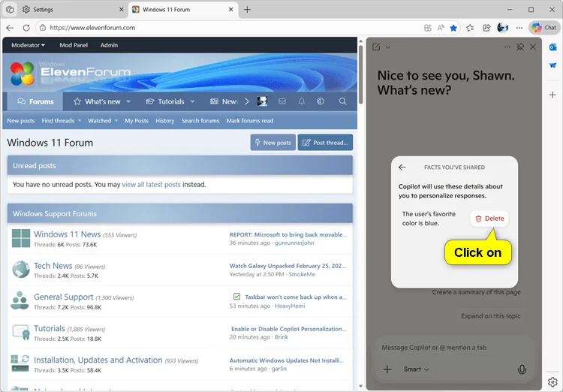Screen dimensions: 563x392
Task: Open the Admin link
Action: pyautogui.click(x=109, y=45)
